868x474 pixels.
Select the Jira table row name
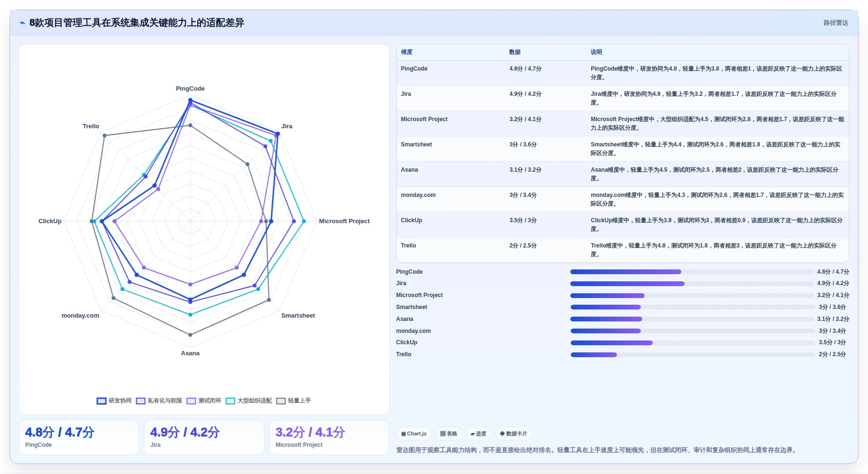point(406,94)
